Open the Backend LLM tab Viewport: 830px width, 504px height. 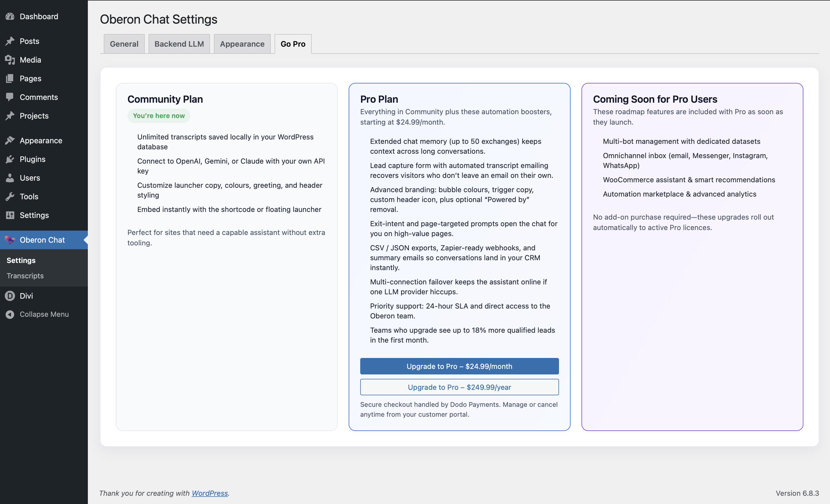click(179, 43)
